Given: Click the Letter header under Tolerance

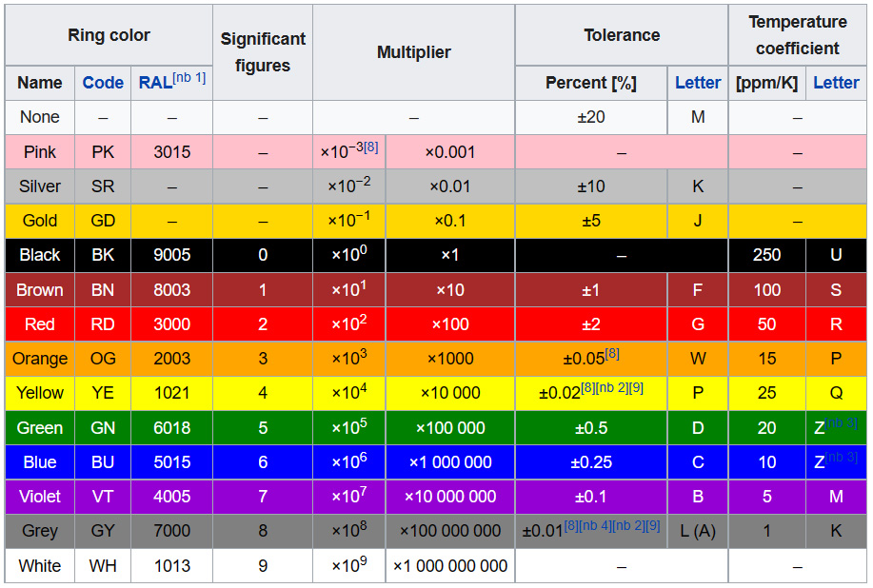Looking at the screenshot, I should click(698, 83).
